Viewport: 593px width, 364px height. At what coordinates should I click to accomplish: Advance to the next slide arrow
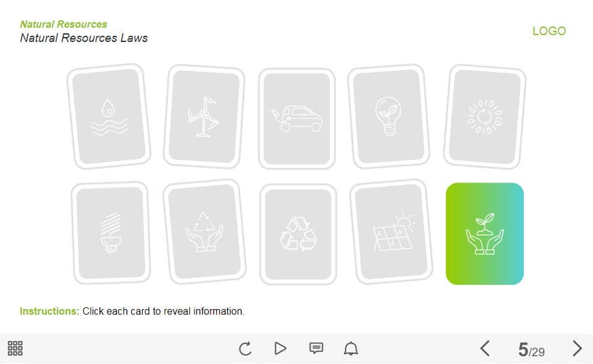577,348
